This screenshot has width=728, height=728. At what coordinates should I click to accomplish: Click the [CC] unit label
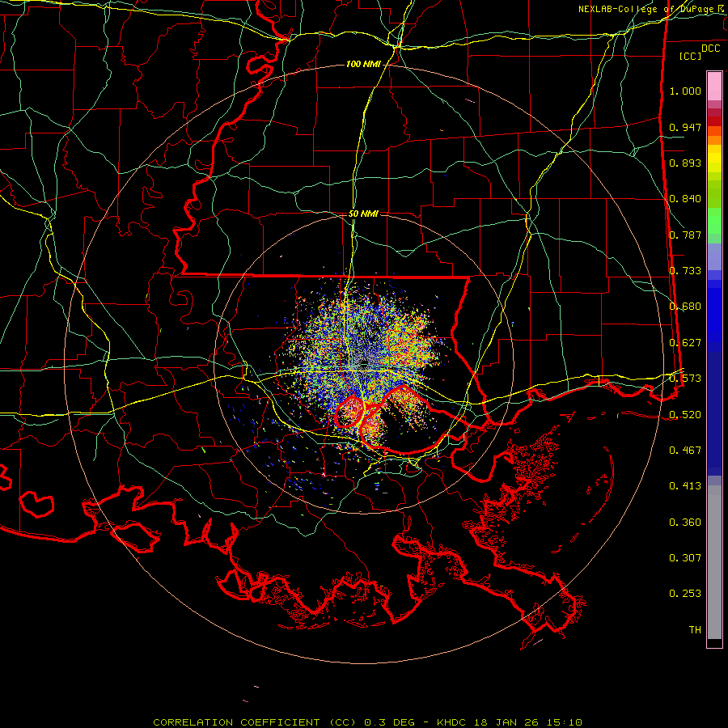tap(690, 56)
